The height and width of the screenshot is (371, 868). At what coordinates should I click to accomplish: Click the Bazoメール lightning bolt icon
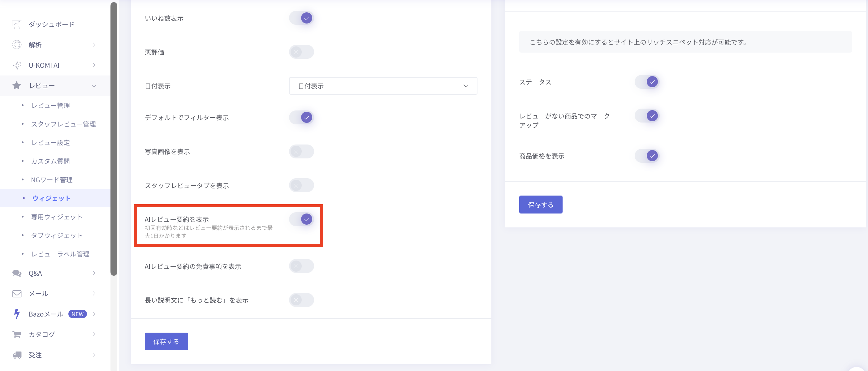(x=17, y=314)
